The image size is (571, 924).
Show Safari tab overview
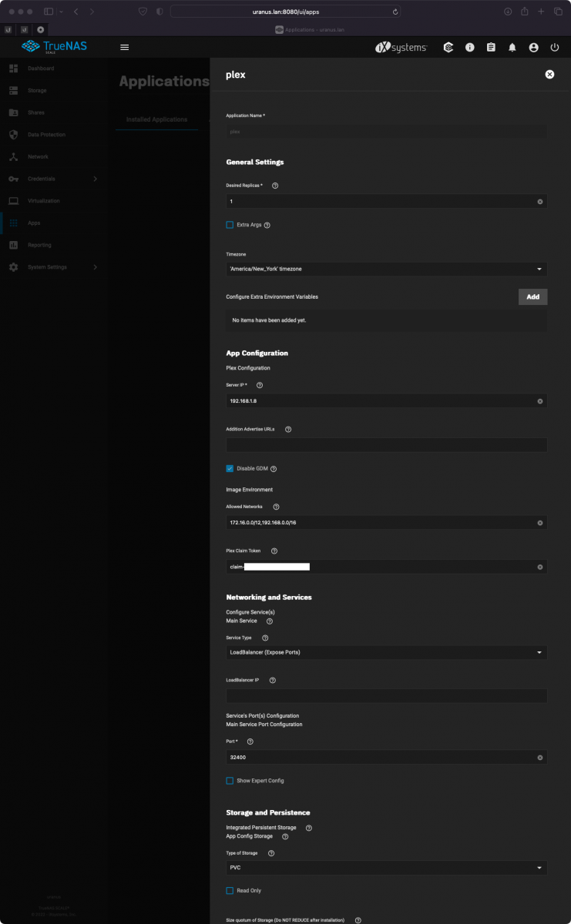[x=558, y=12]
